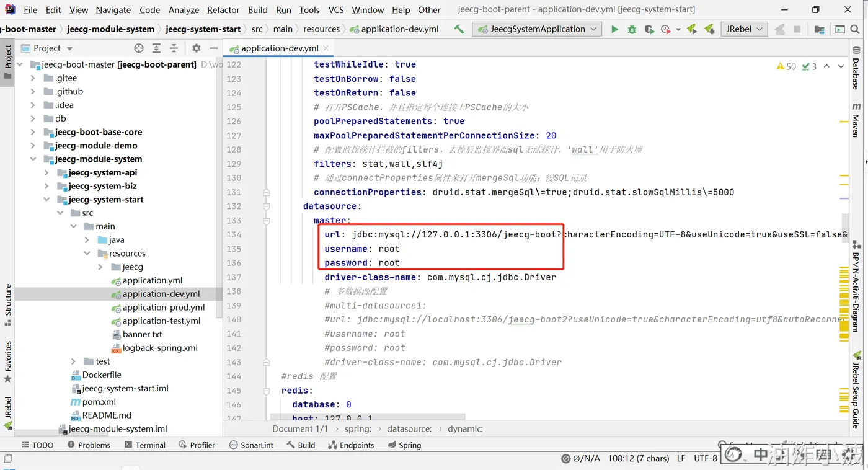Hide Project panel with minus icon

(214, 48)
